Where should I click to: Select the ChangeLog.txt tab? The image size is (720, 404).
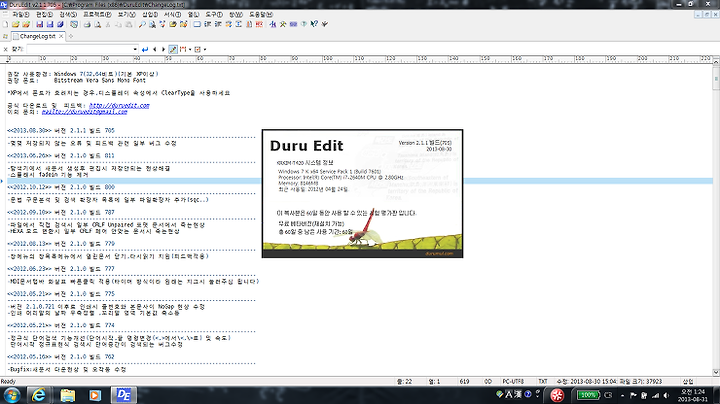point(37,36)
